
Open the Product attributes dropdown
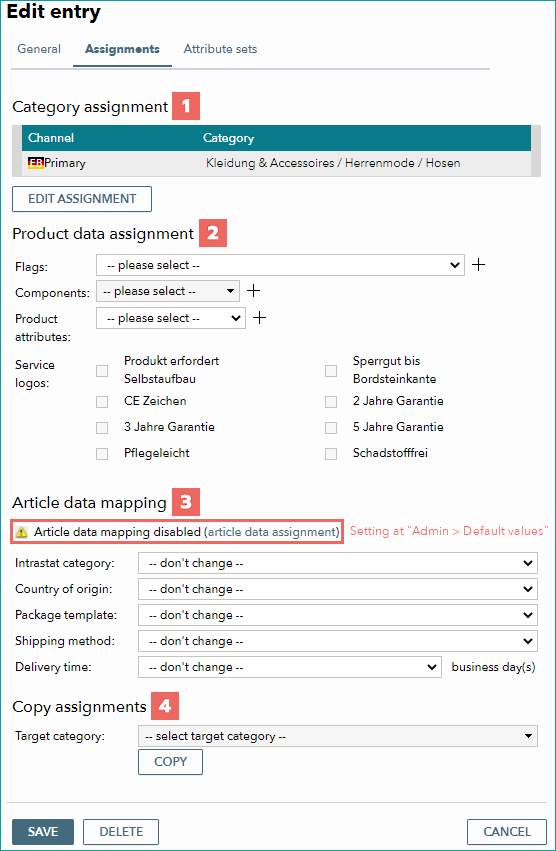171,318
